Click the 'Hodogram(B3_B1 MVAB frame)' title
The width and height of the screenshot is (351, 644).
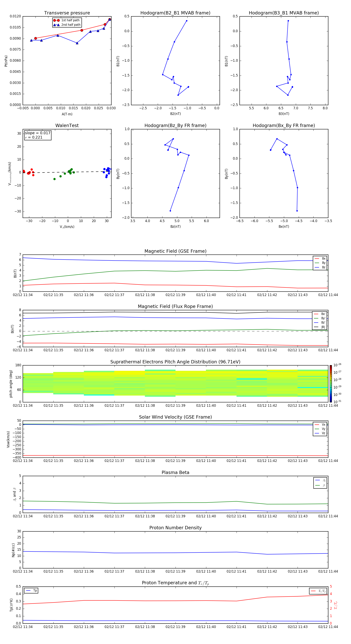click(284, 13)
